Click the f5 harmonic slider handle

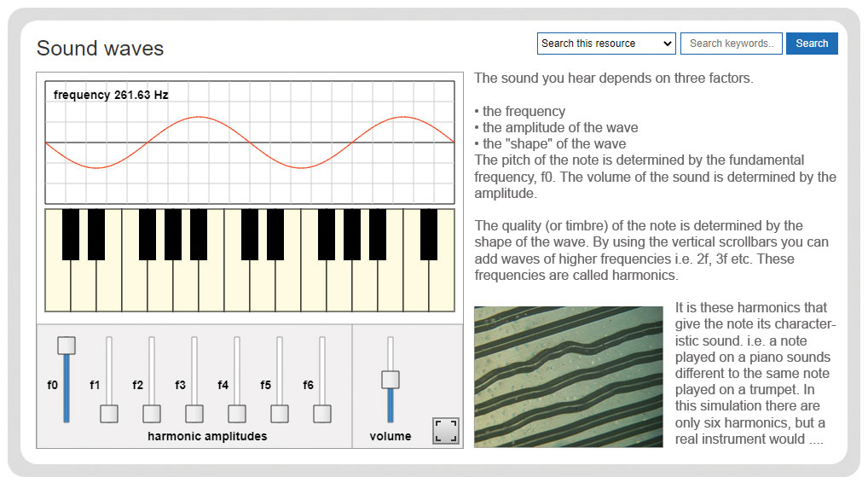pos(280,414)
